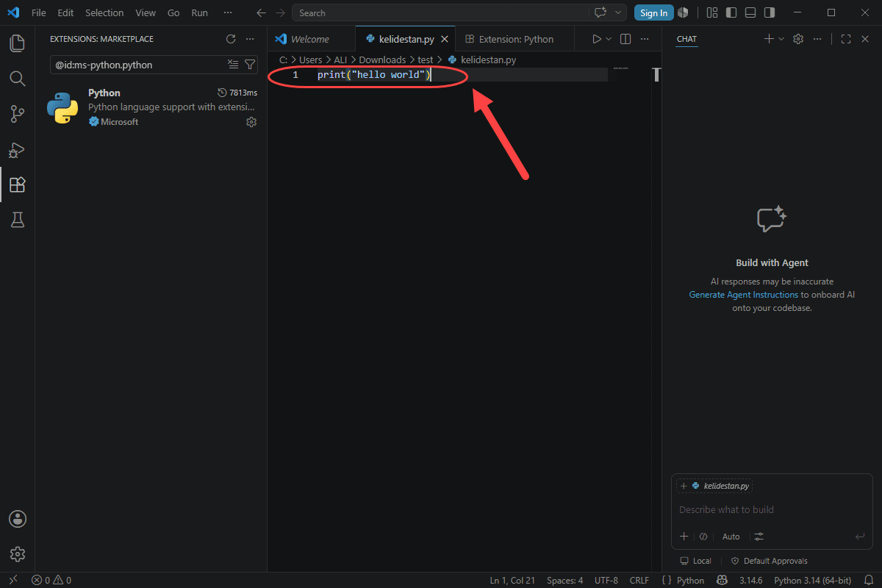Toggle the secondary side bar
The width and height of the screenshot is (882, 588).
769,12
